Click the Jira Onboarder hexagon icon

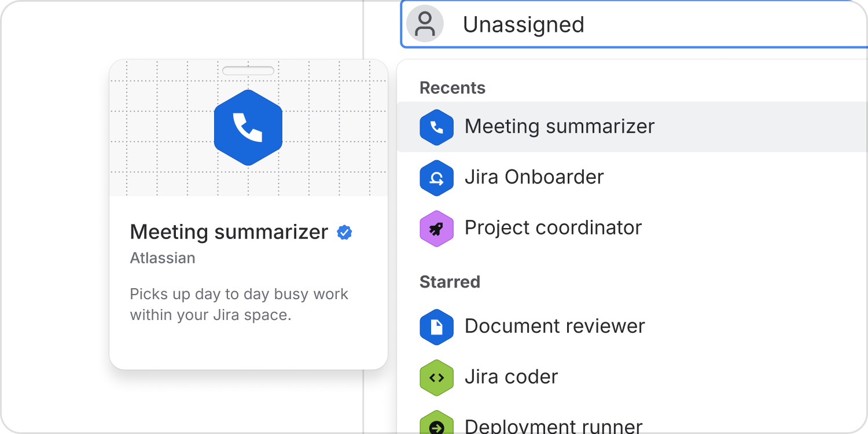click(436, 178)
